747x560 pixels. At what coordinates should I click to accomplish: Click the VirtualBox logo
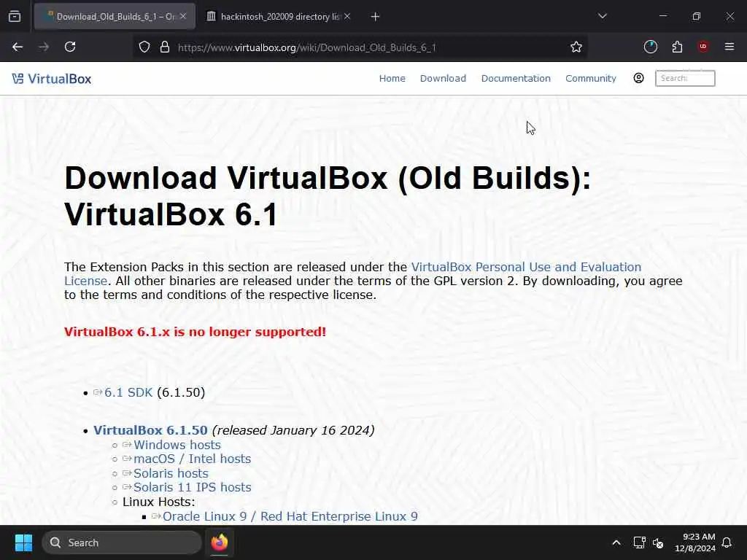pos(52,79)
